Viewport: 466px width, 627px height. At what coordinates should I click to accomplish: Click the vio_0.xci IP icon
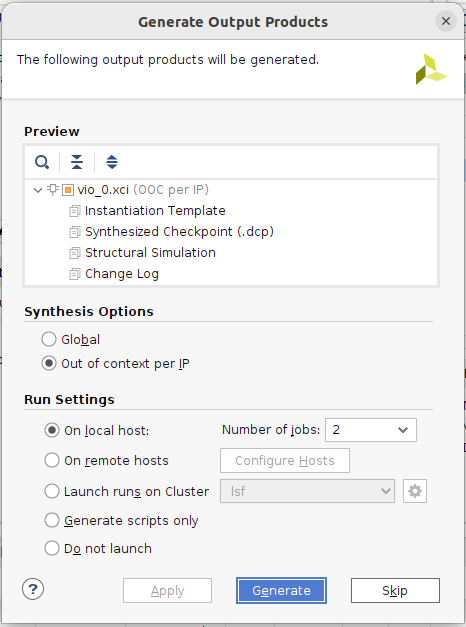click(x=68, y=190)
